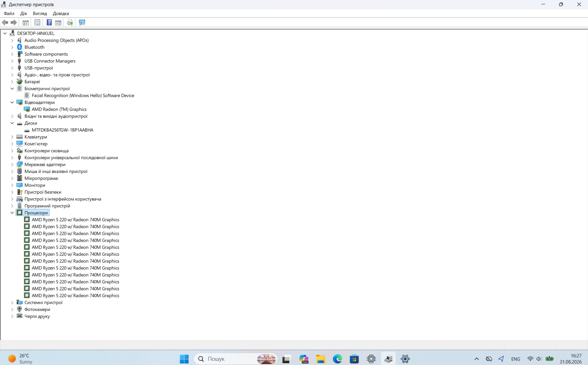The width and height of the screenshot is (588, 365).
Task: Click the Батареї battery icon
Action: pos(20,82)
